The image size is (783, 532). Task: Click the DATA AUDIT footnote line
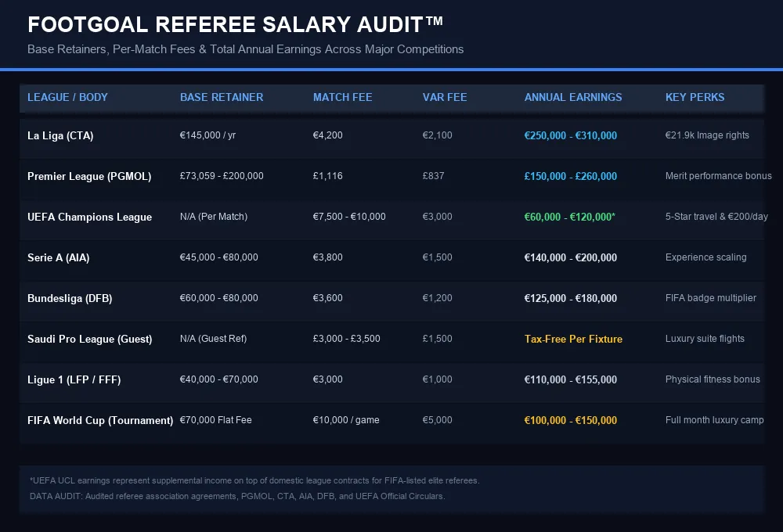(237, 496)
